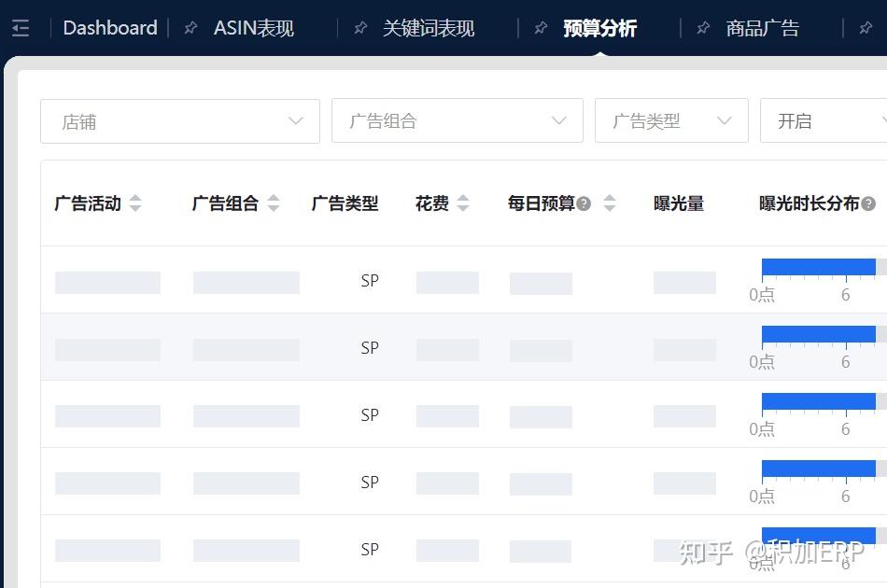Click the pin icon next to 关键词表现

(x=360, y=28)
